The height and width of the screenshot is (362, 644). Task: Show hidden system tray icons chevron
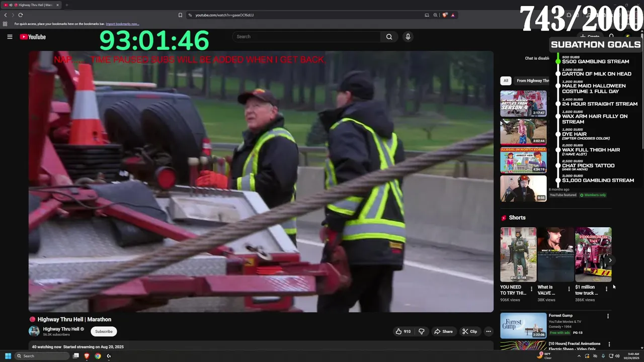579,356
